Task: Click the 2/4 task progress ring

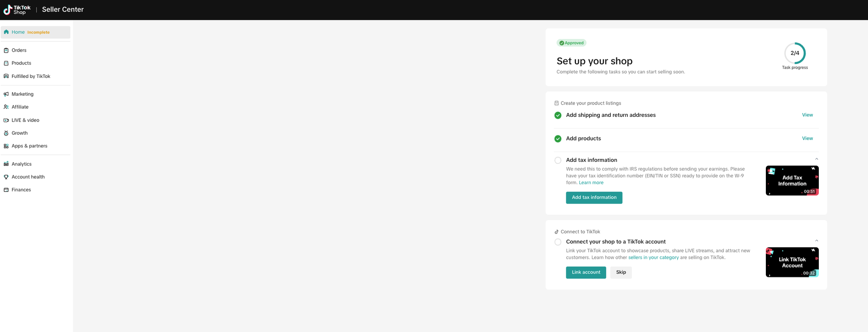Action: point(795,53)
